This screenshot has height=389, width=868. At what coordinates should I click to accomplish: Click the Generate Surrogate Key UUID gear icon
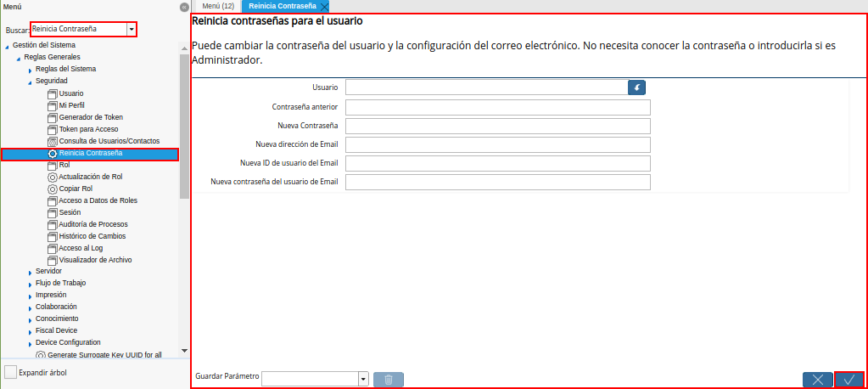pos(41,355)
